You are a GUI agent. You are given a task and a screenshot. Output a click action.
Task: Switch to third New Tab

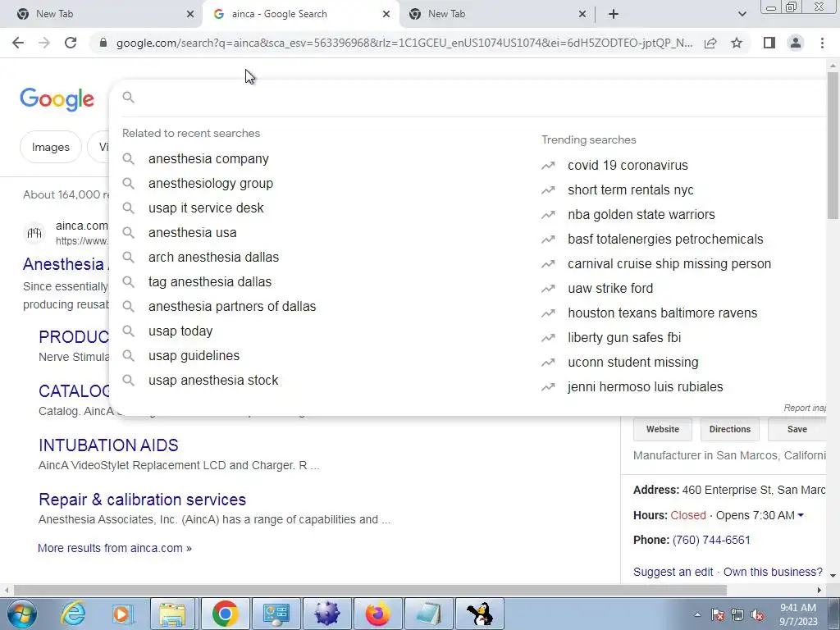coord(493,14)
